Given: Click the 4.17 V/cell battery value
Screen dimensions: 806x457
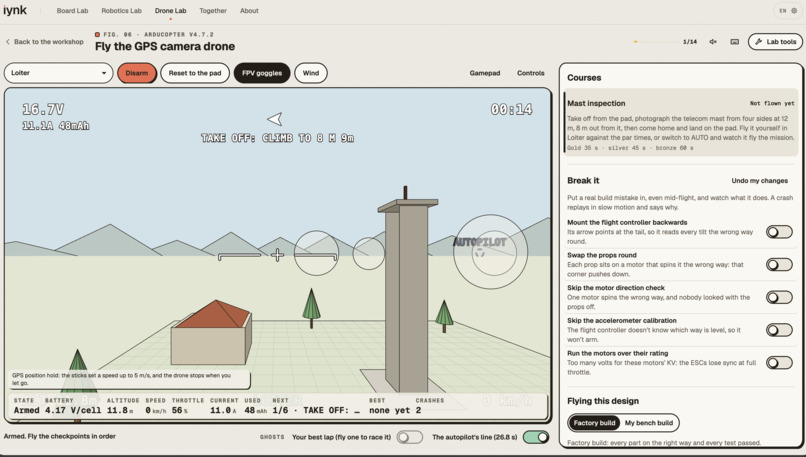Looking at the screenshot, I should click(73, 410).
